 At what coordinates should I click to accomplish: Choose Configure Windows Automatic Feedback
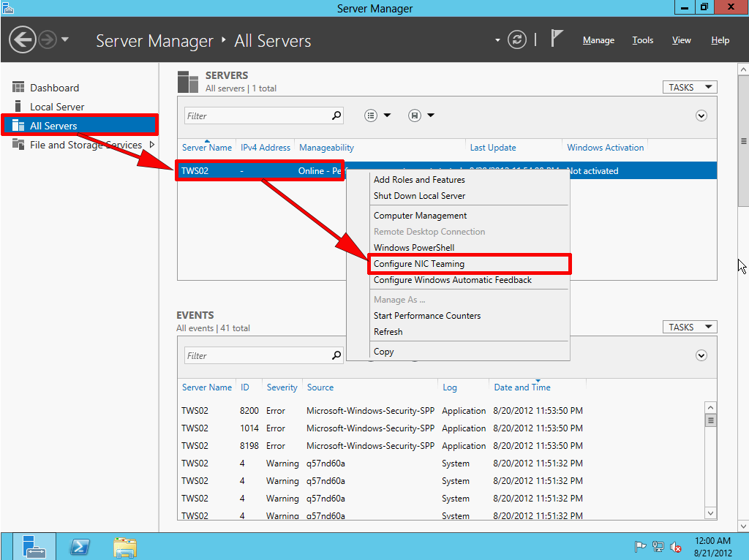[452, 280]
